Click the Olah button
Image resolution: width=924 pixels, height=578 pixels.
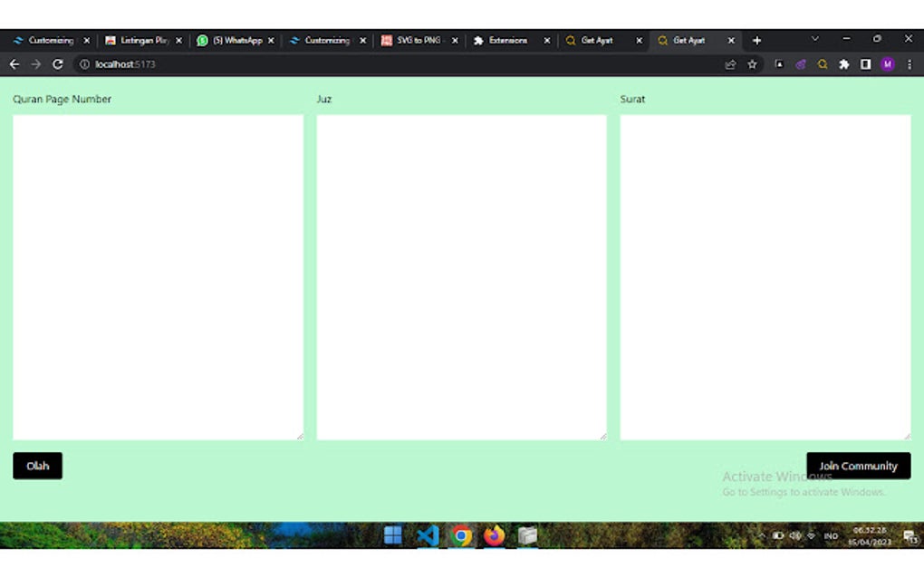pos(37,466)
